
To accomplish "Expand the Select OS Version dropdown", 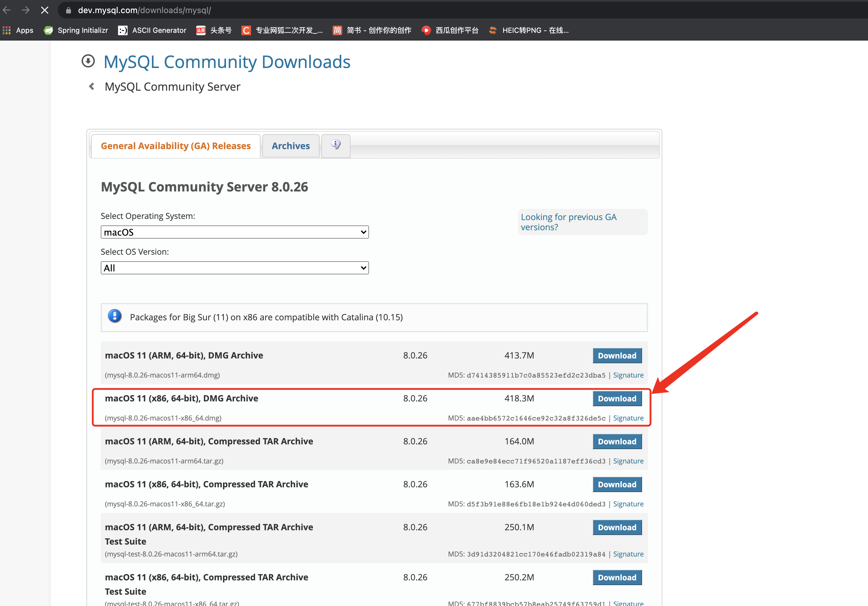I will coord(234,267).
